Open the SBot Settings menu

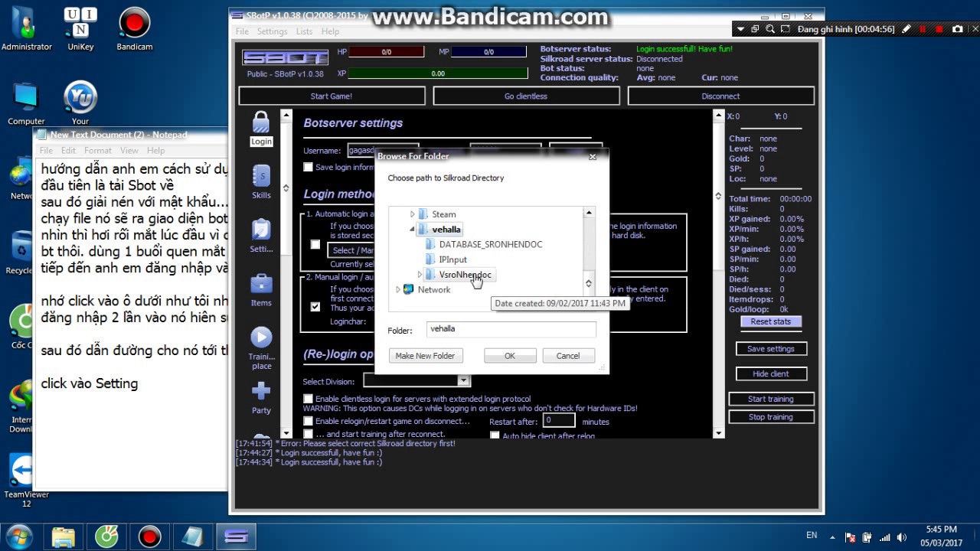[x=272, y=31]
